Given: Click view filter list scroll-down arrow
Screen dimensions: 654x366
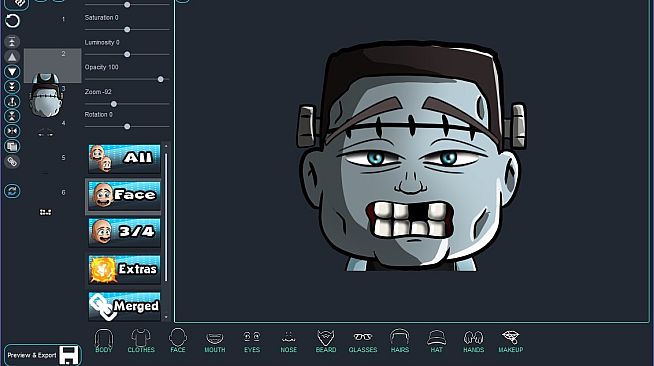Looking at the screenshot, I should pyautogui.click(x=166, y=317).
